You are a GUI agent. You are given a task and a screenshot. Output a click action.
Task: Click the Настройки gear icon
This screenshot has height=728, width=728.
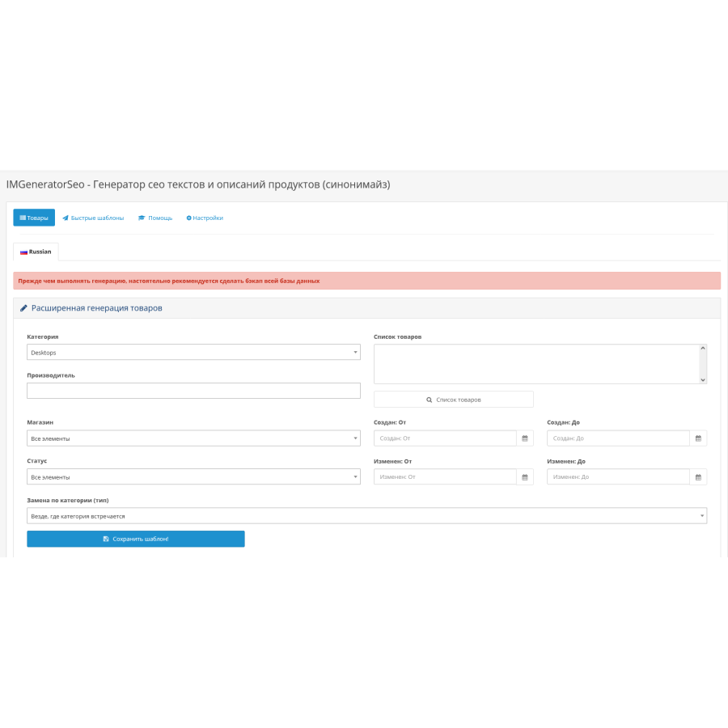coord(189,218)
